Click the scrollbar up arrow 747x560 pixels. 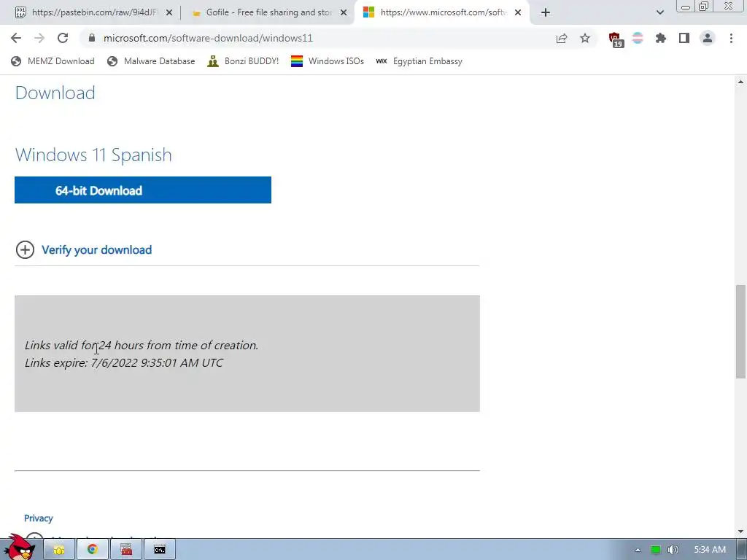tap(740, 82)
